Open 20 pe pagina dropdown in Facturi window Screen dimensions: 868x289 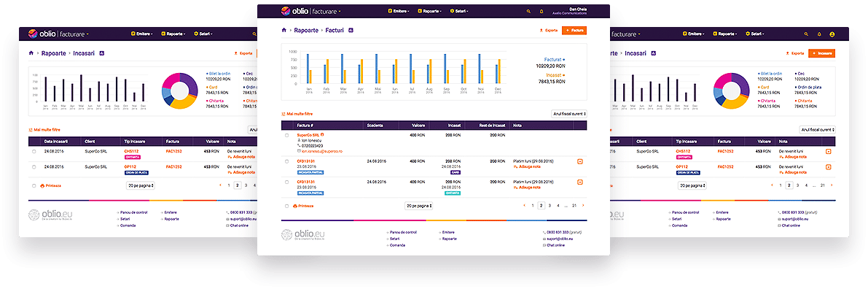pyautogui.click(x=419, y=206)
